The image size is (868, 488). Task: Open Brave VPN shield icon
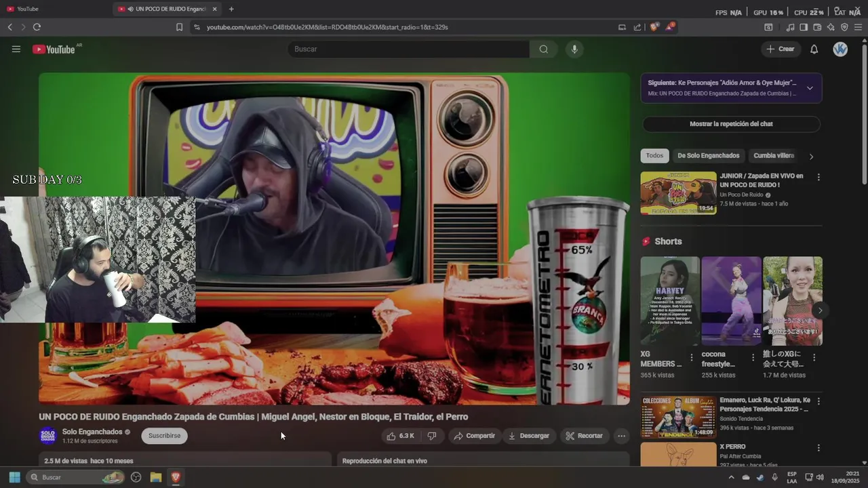pos(844,27)
